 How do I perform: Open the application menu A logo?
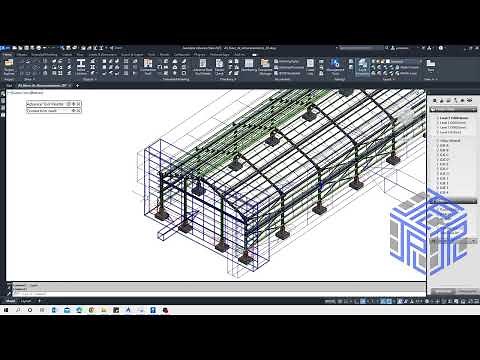[x=4, y=48]
